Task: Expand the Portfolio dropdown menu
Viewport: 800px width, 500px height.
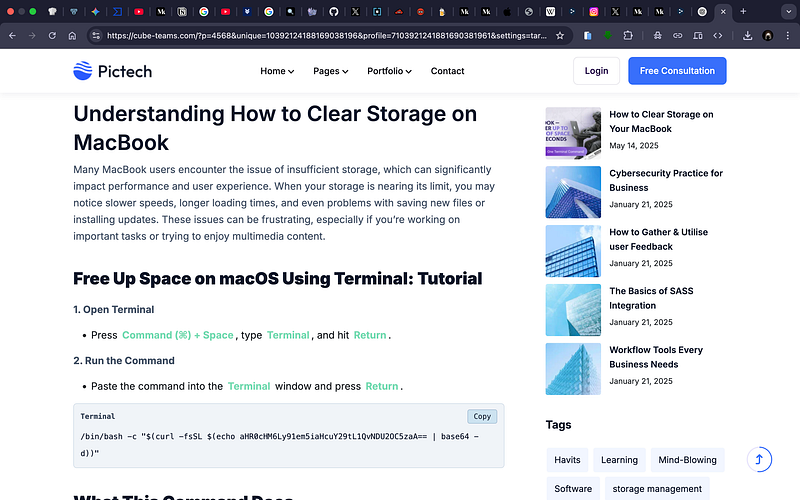Action: (x=389, y=71)
